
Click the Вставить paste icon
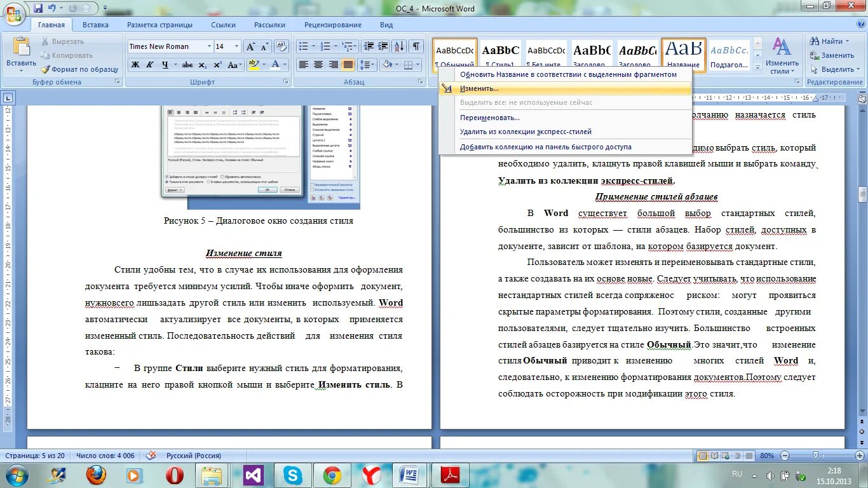[21, 46]
